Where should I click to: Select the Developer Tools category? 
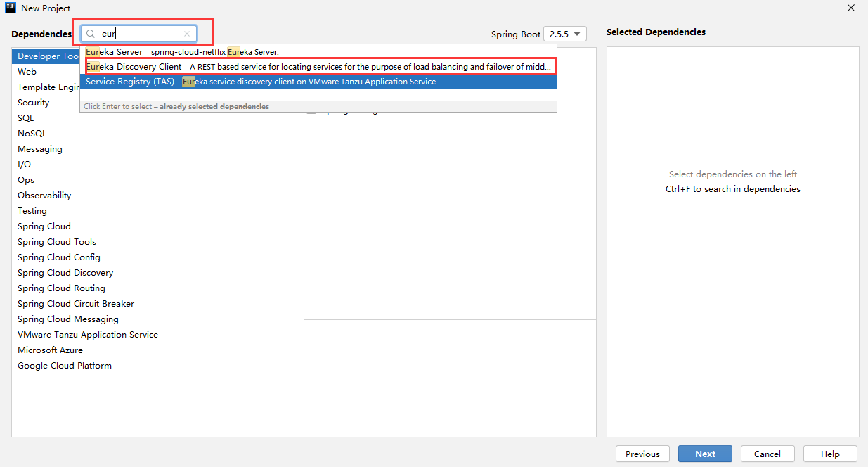[46, 56]
